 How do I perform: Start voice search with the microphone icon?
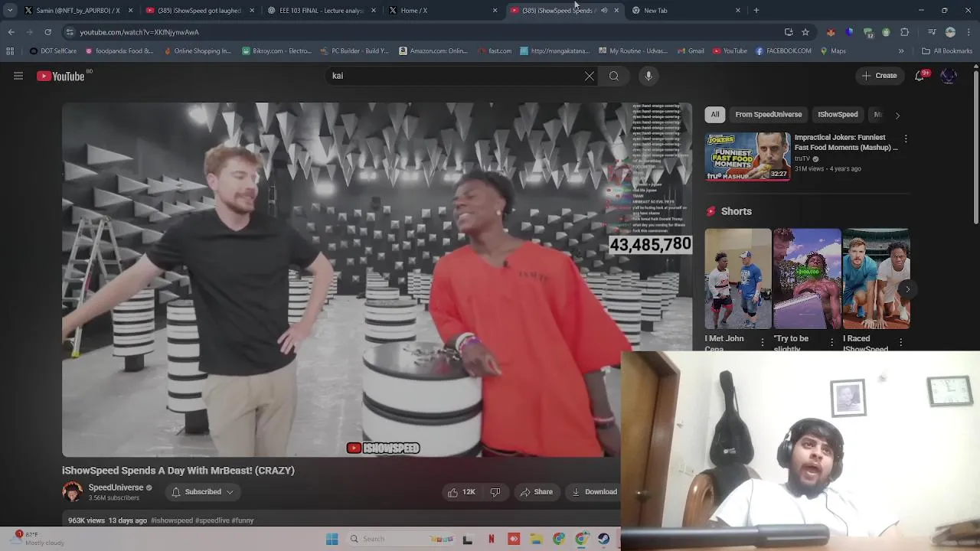(x=648, y=76)
